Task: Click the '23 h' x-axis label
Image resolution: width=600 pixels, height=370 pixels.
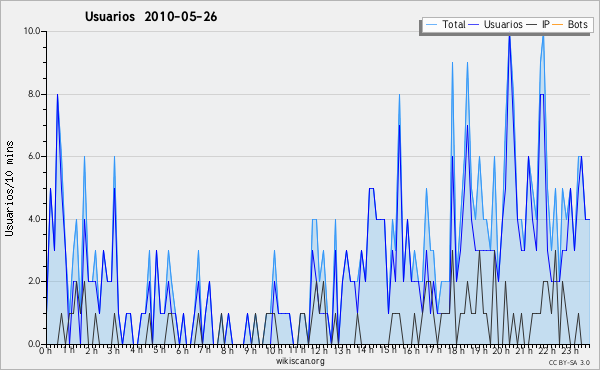Action: 570,350
